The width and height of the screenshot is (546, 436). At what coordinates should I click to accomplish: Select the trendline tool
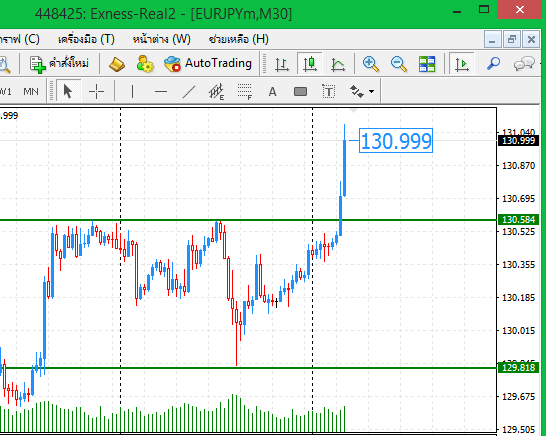pyautogui.click(x=189, y=92)
